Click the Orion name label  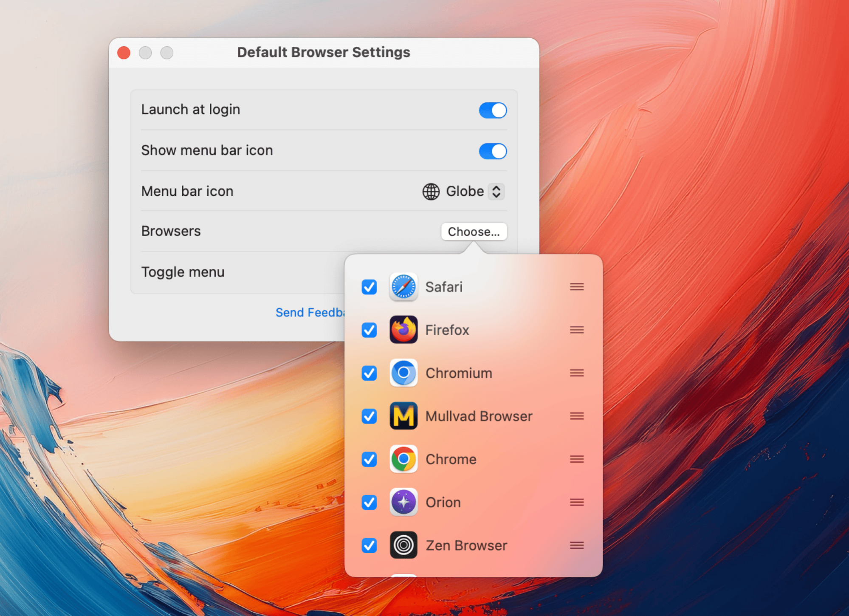pyautogui.click(x=443, y=502)
